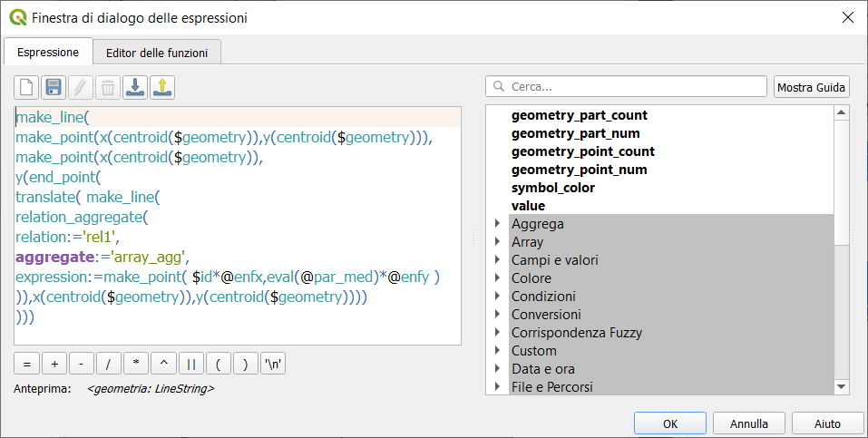Click the delete expression trash icon
Viewport: 868px width, 438px height.
tap(108, 87)
